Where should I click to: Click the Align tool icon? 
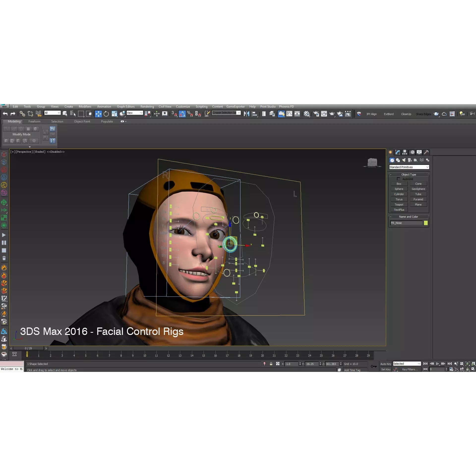(x=255, y=114)
